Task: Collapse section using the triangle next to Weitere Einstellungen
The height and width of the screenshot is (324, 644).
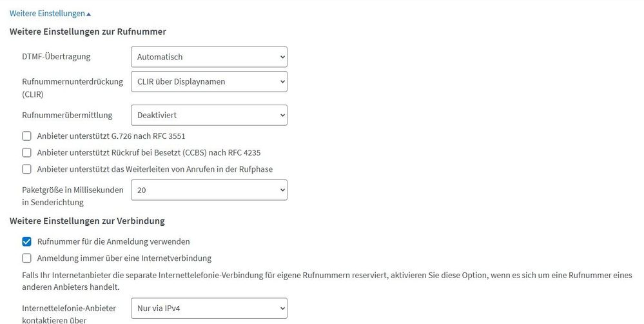Action: pyautogui.click(x=88, y=14)
